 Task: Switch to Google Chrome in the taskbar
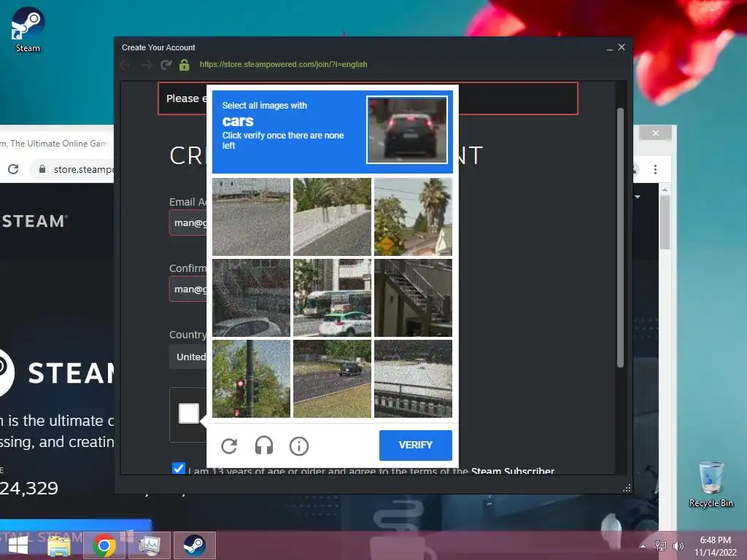coord(104,545)
